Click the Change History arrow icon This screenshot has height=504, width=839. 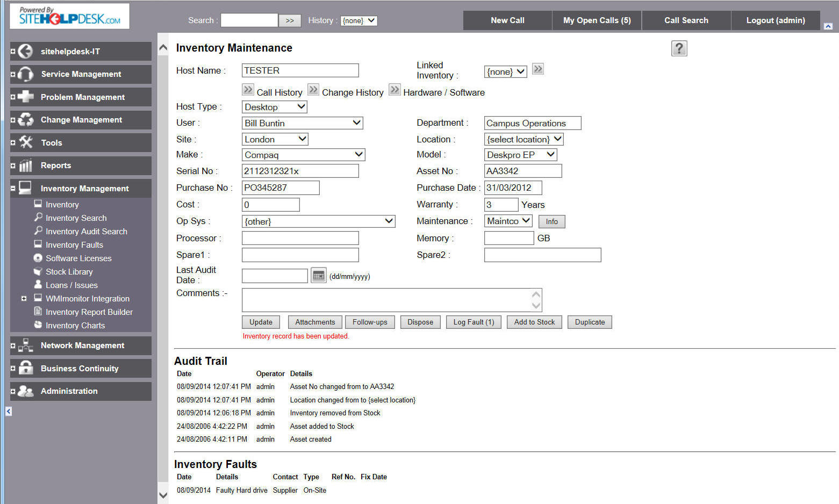313,89
